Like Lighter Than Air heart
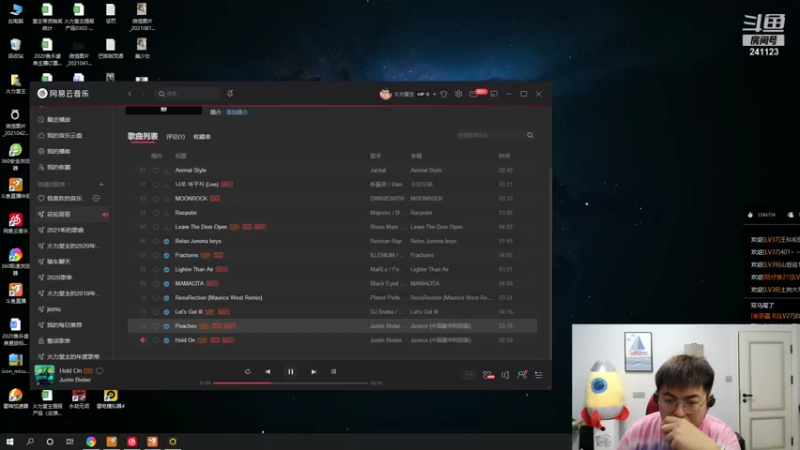 (x=156, y=269)
